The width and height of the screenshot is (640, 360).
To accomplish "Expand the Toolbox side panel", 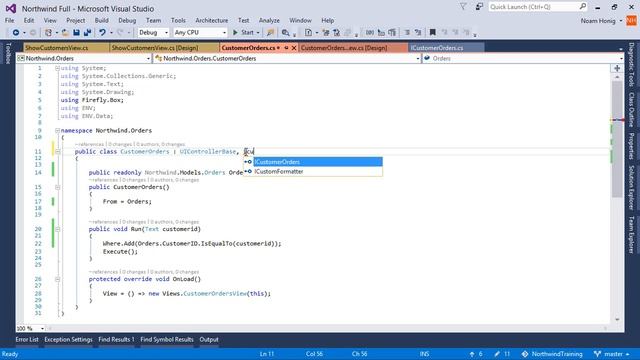I will [8, 53].
